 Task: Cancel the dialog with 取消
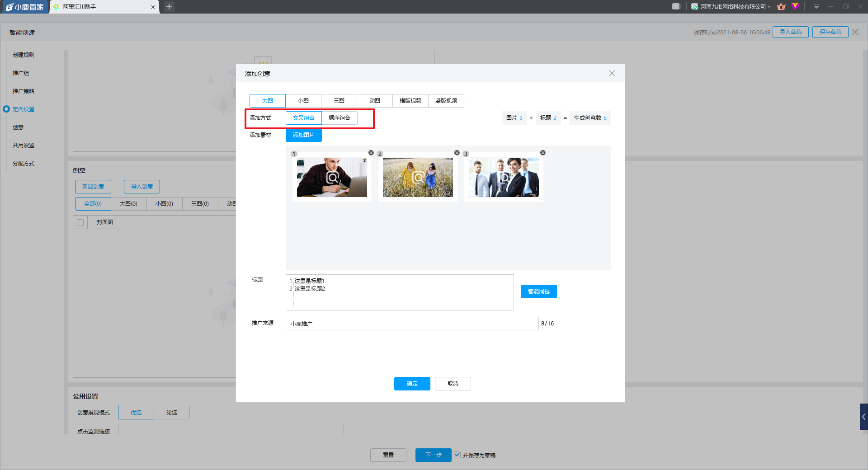pos(453,384)
